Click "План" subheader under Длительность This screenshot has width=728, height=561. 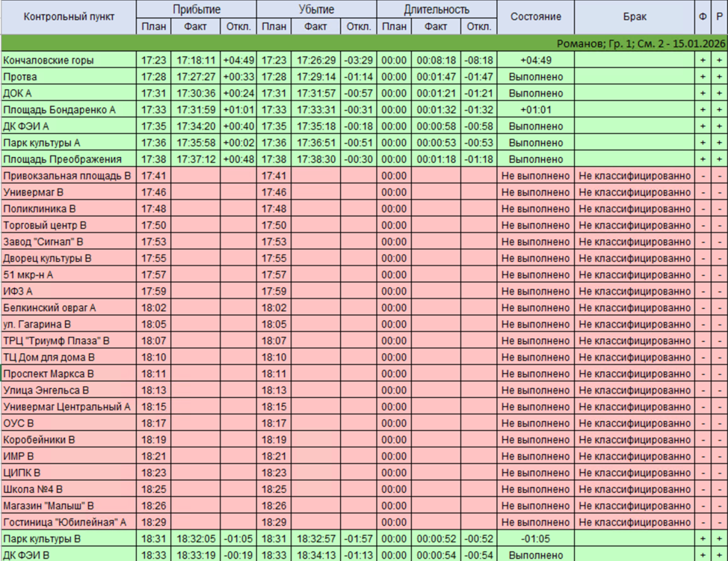(394, 27)
